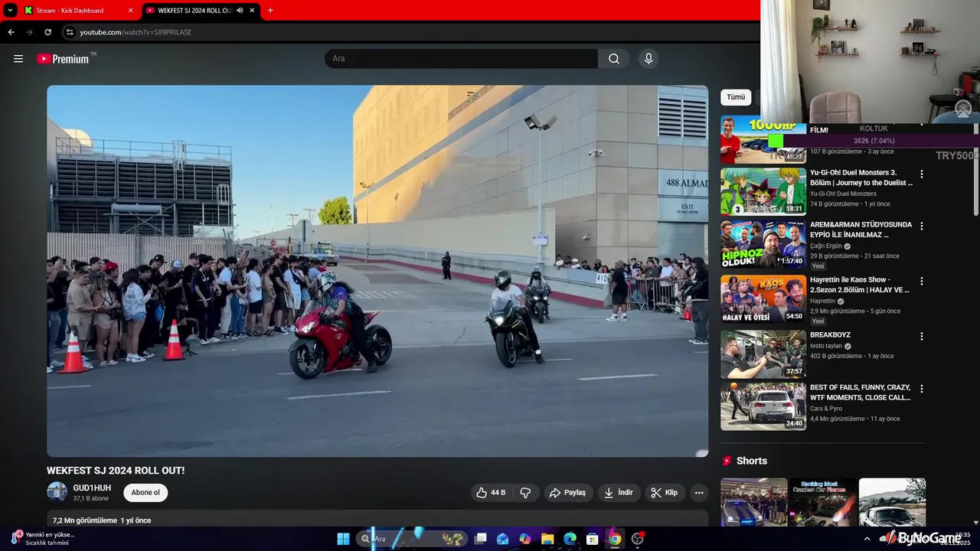Open File Explorer from the taskbar
The image size is (980, 551).
tap(547, 539)
